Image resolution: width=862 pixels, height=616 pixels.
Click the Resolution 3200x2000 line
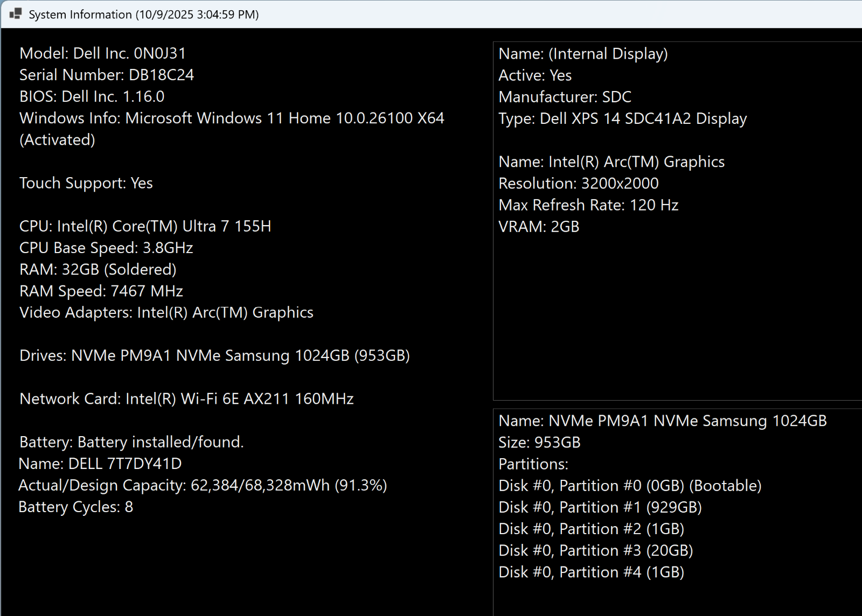(578, 183)
